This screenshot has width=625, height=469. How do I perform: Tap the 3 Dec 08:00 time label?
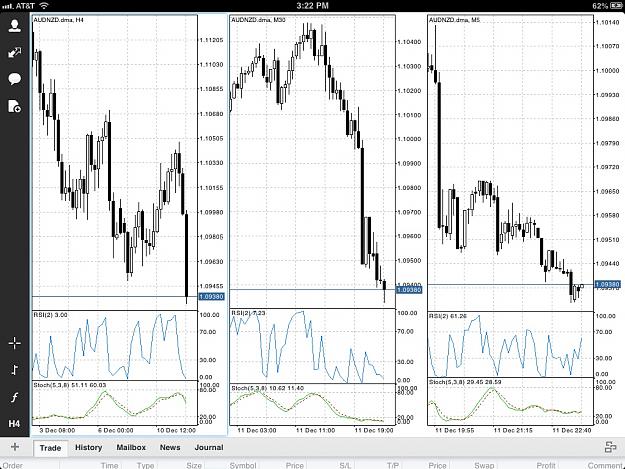point(57,430)
